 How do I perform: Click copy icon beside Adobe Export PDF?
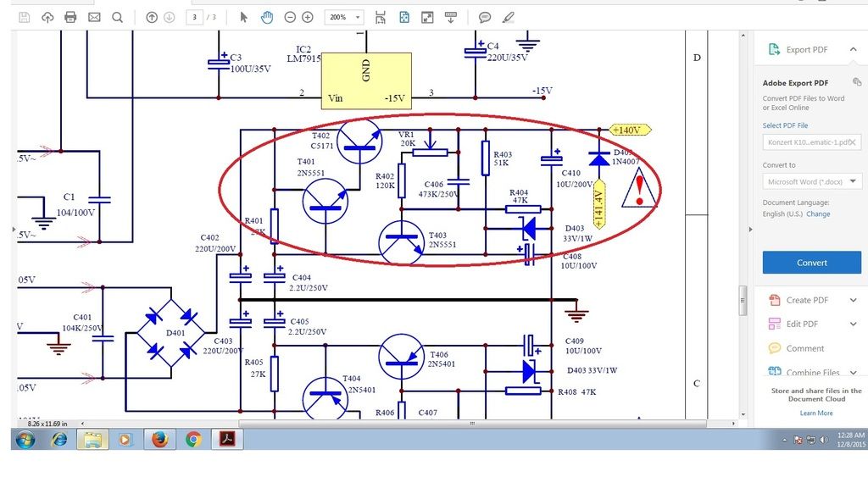[x=857, y=82]
